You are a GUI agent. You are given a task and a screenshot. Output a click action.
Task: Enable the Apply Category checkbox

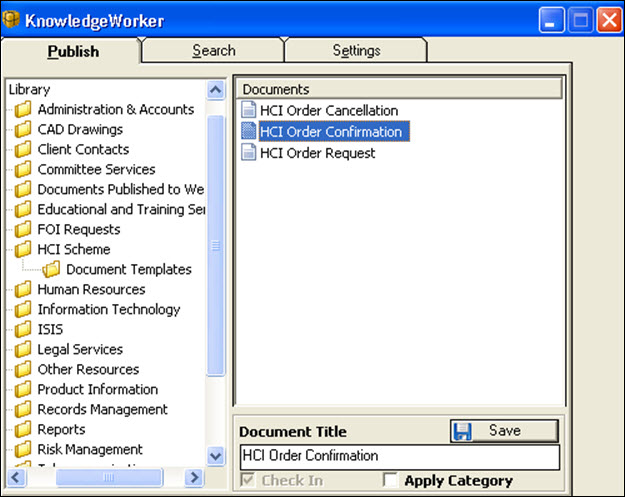point(390,480)
